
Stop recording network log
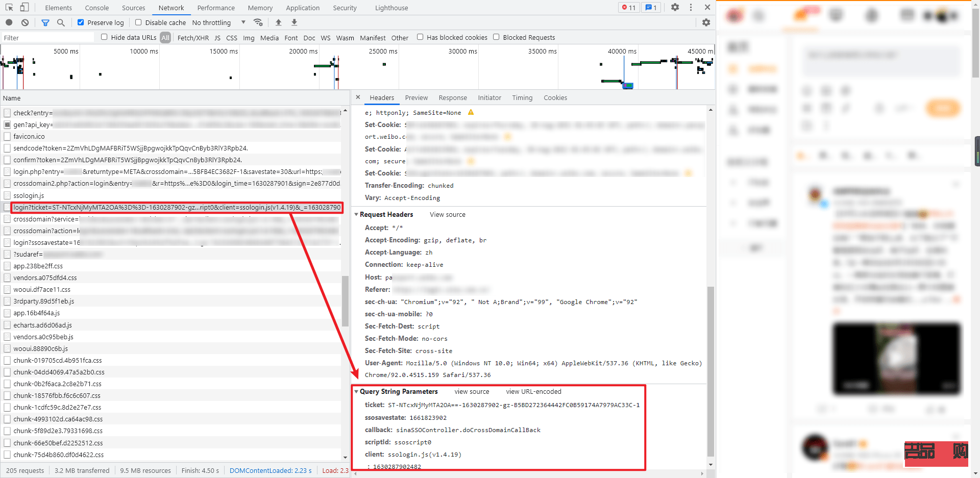(x=9, y=22)
